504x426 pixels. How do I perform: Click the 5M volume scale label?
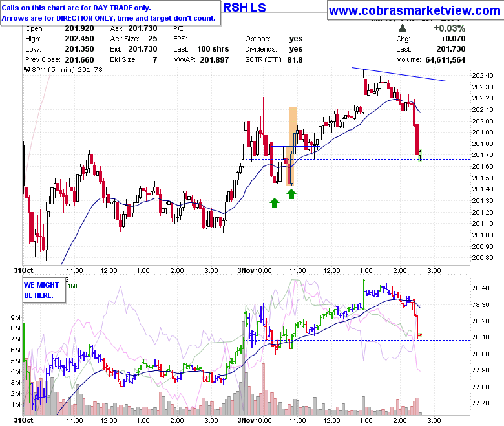click(16, 361)
